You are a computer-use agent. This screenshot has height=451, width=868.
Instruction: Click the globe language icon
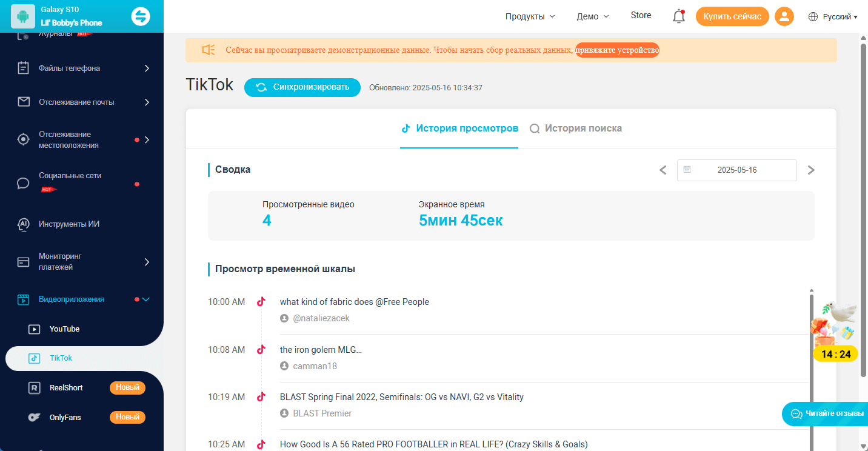coord(813,17)
